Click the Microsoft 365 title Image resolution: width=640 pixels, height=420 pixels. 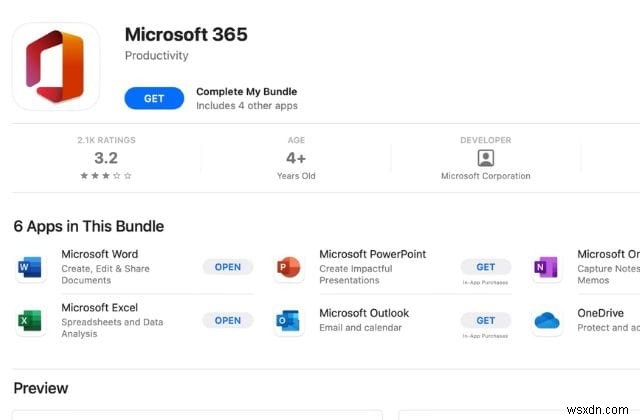[x=186, y=34]
